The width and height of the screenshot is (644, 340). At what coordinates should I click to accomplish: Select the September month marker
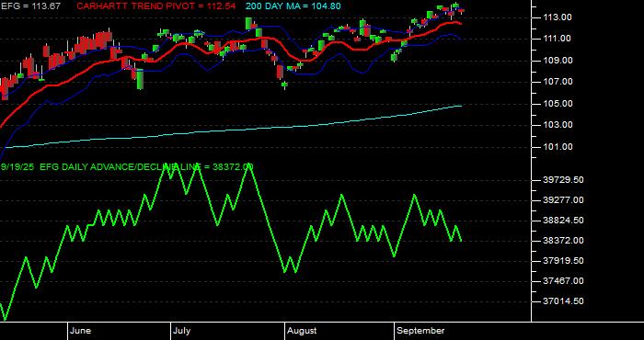point(420,331)
